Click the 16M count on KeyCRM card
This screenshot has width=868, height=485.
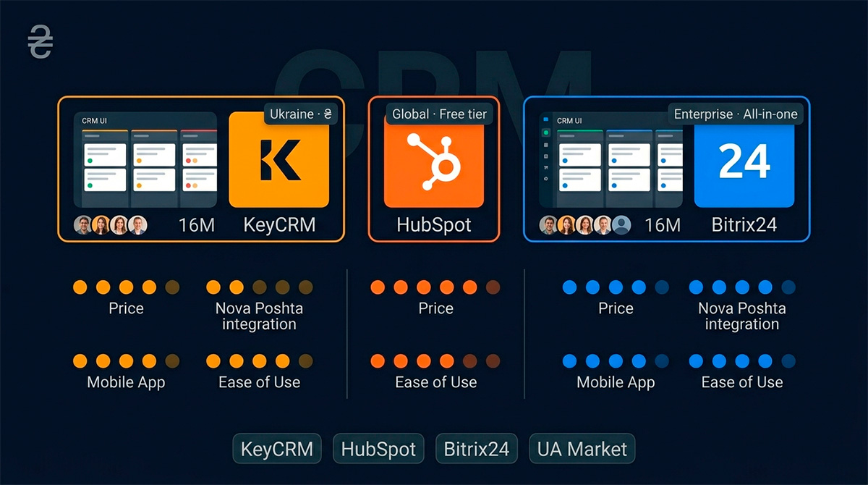tap(197, 225)
